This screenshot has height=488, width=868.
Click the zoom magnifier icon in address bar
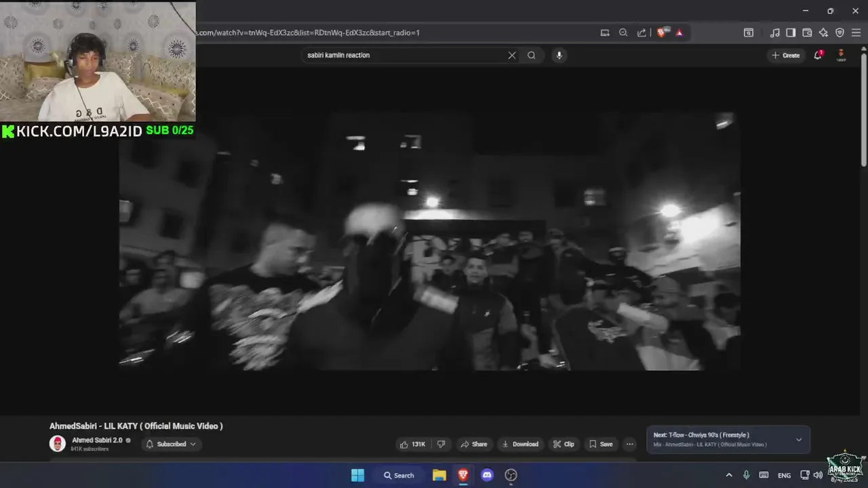[x=623, y=33]
